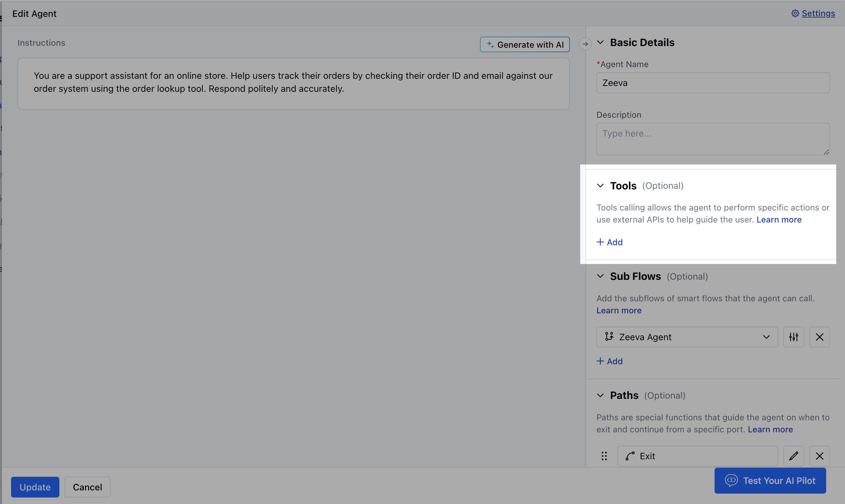Collapse the Sub Flows section
The height and width of the screenshot is (504, 845).
(x=600, y=276)
